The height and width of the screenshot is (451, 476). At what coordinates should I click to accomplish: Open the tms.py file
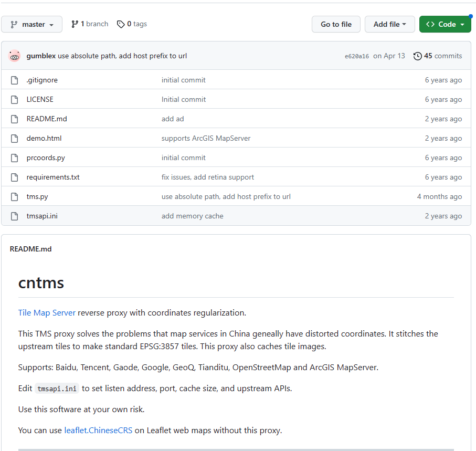tap(37, 196)
